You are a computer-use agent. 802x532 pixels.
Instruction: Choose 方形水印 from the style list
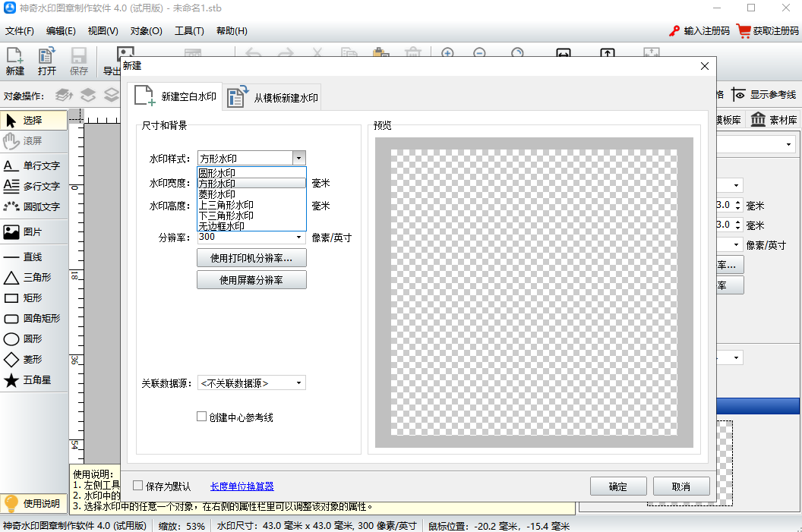[x=251, y=184]
